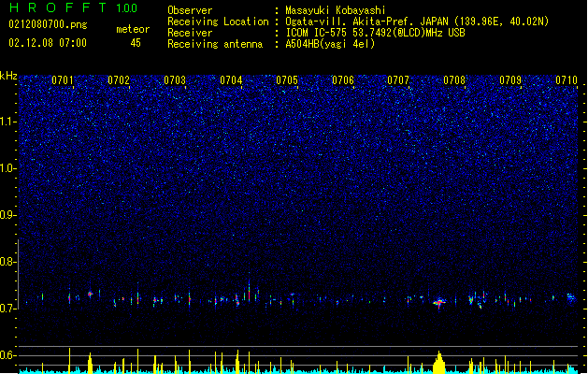Click the 0.7 frequency axis label
This screenshot has height=374, width=588.
click(8, 309)
